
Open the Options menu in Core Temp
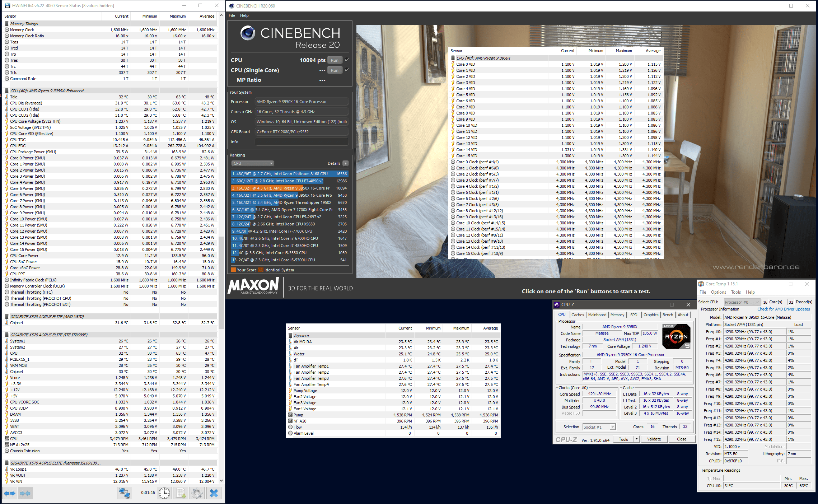coord(719,292)
